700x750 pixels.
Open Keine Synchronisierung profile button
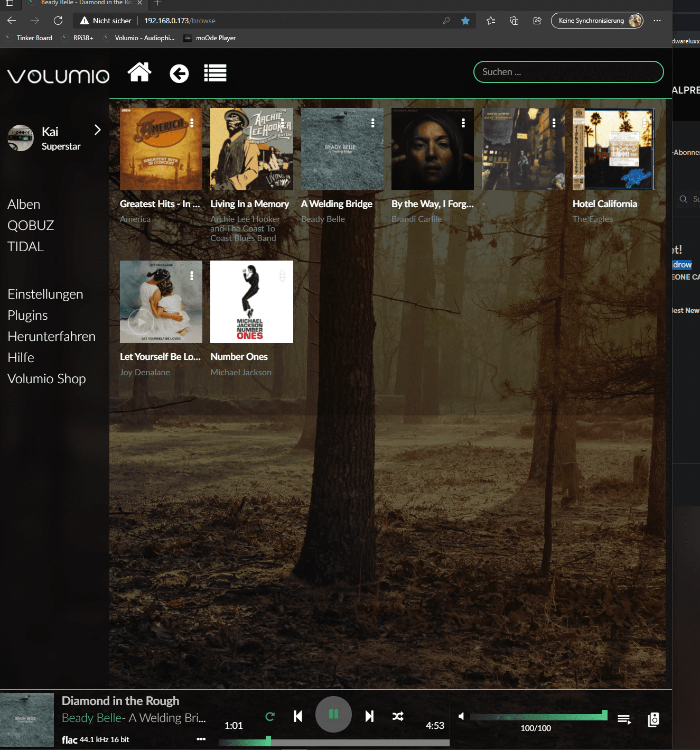click(x=597, y=21)
